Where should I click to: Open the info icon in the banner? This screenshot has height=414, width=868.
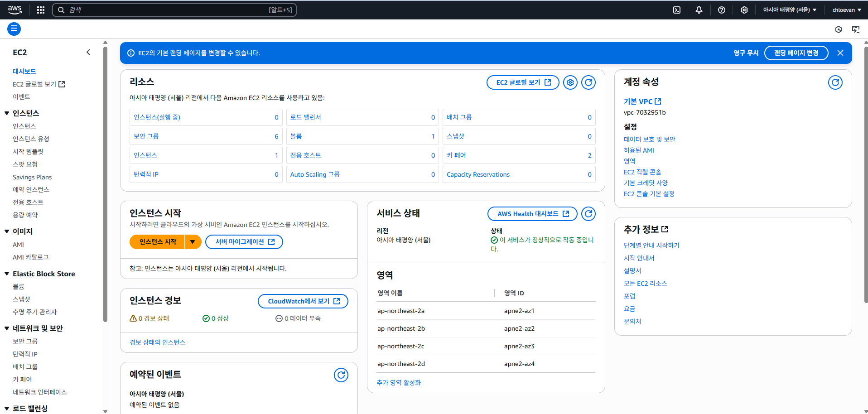click(x=131, y=53)
